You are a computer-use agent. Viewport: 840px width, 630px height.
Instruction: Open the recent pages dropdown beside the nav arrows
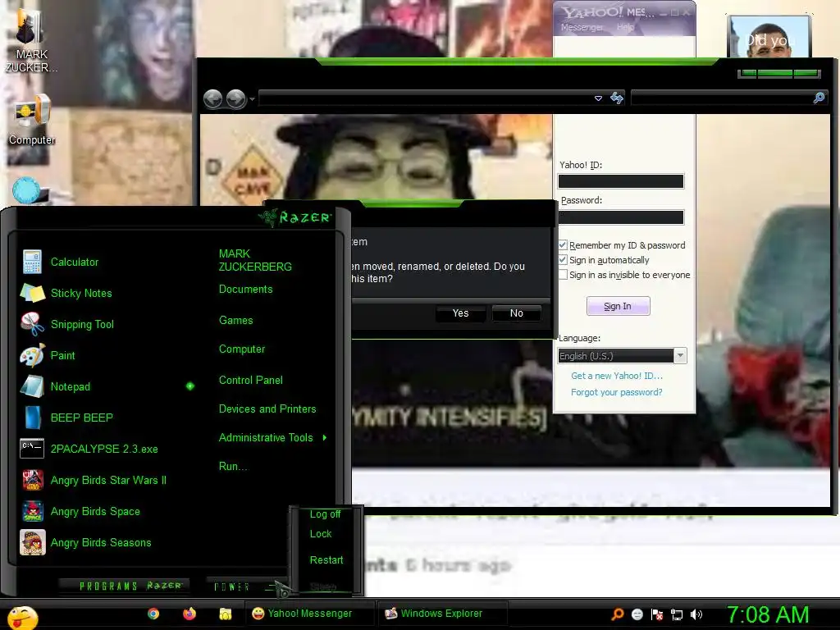pos(253,99)
